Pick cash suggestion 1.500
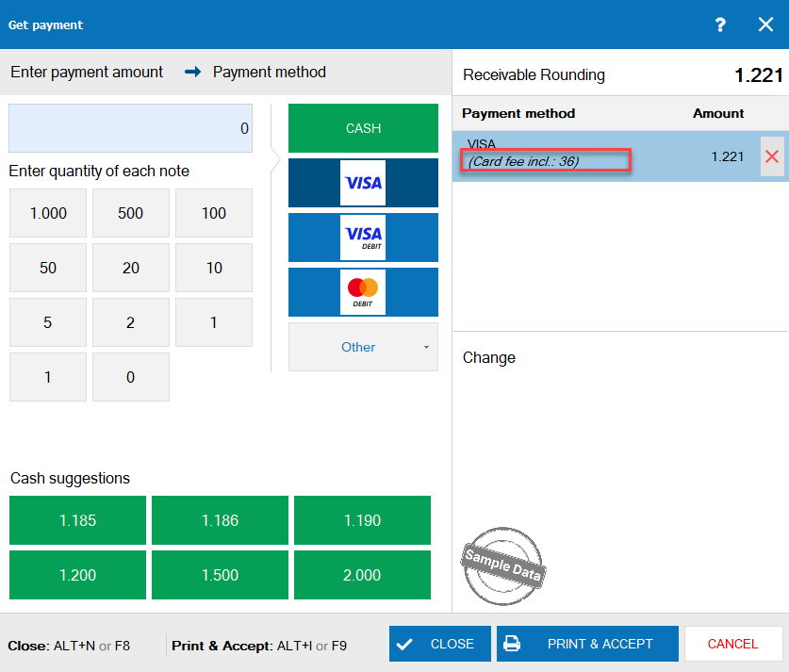The height and width of the screenshot is (672, 789). pos(220,575)
